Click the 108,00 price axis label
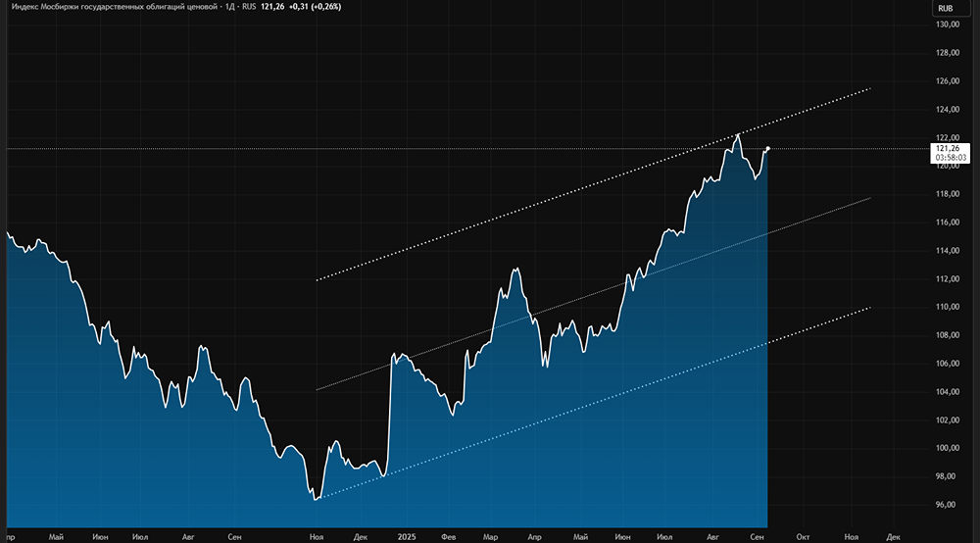Viewport: 980px width, 543px height. click(x=948, y=335)
